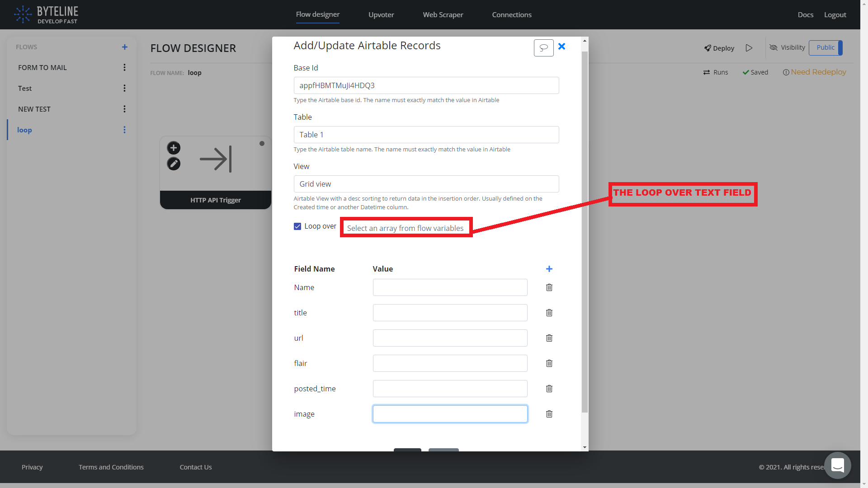
Task: Toggle the Public visibility switch
Action: click(826, 48)
